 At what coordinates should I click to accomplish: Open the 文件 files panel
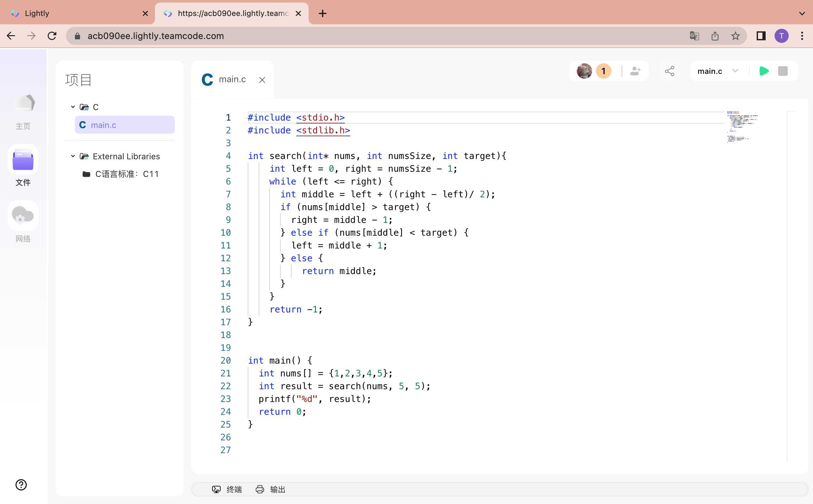(23, 166)
